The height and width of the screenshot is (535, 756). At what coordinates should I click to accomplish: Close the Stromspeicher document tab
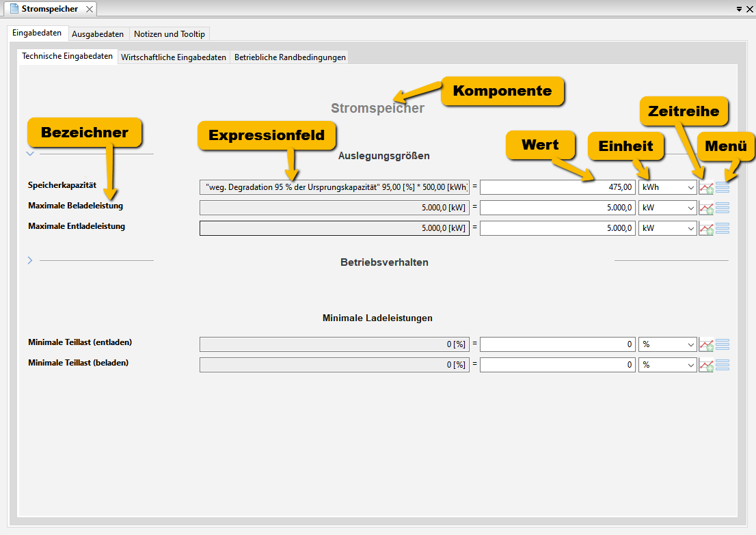coord(89,9)
